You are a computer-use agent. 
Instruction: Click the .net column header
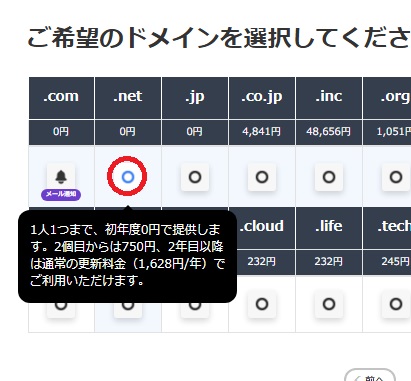[128, 98]
